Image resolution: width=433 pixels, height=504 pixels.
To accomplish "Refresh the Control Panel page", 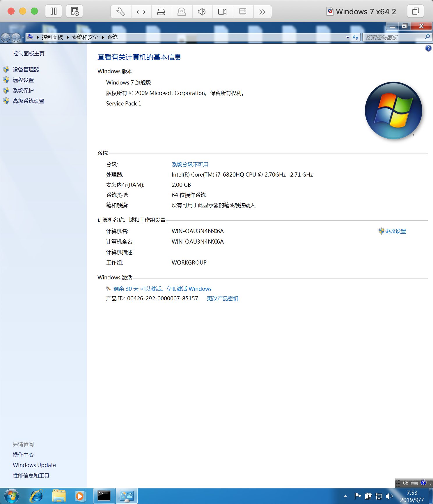I will coord(356,37).
